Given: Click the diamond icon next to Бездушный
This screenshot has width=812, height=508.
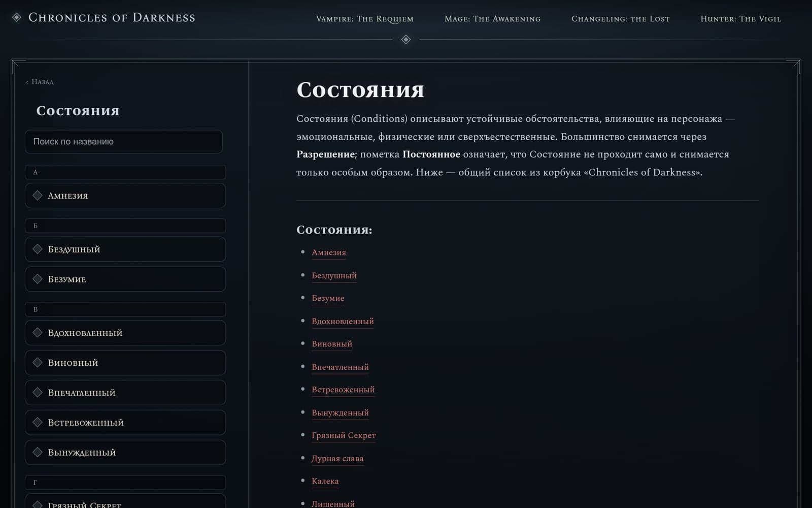Looking at the screenshot, I should 38,249.
